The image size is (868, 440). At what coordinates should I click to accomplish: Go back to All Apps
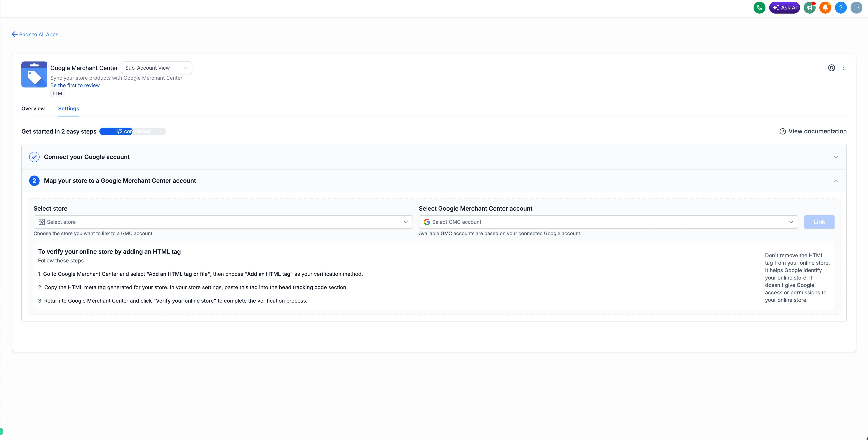(x=35, y=34)
